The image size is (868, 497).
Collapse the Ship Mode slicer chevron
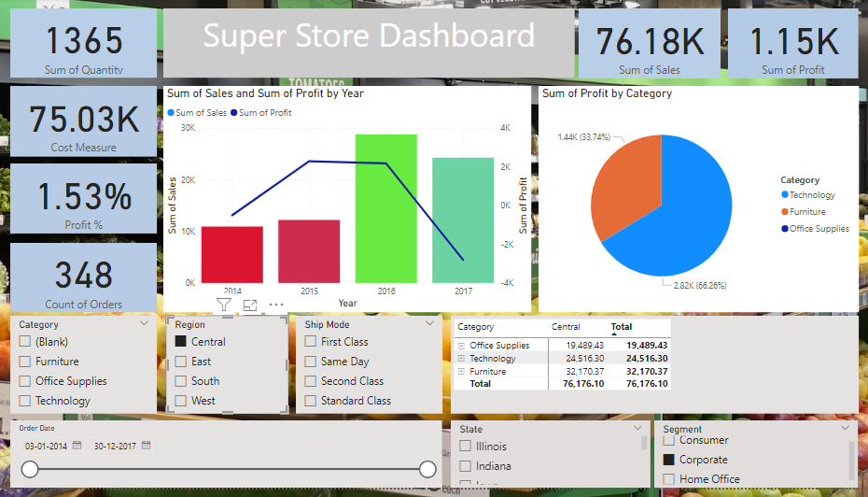click(x=429, y=323)
